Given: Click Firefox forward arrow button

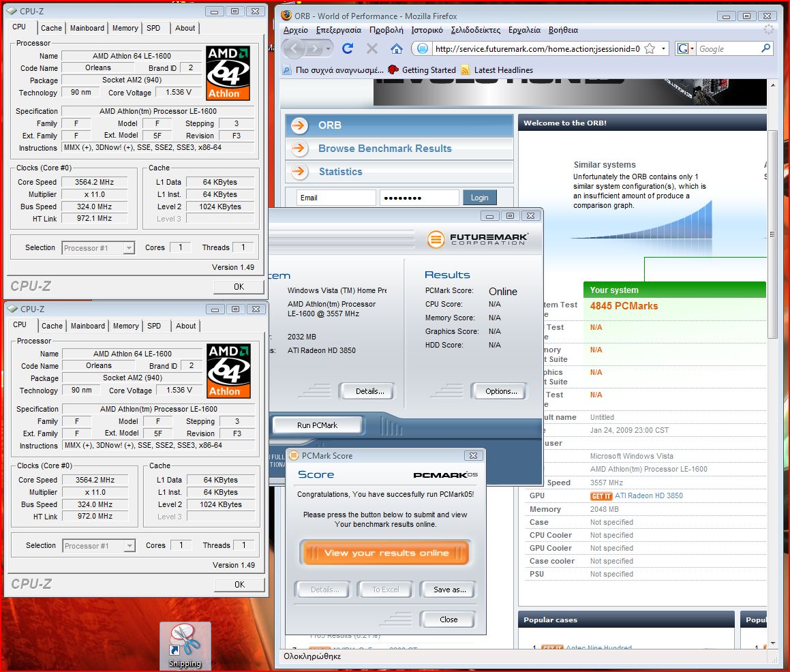Looking at the screenshot, I should pos(315,48).
